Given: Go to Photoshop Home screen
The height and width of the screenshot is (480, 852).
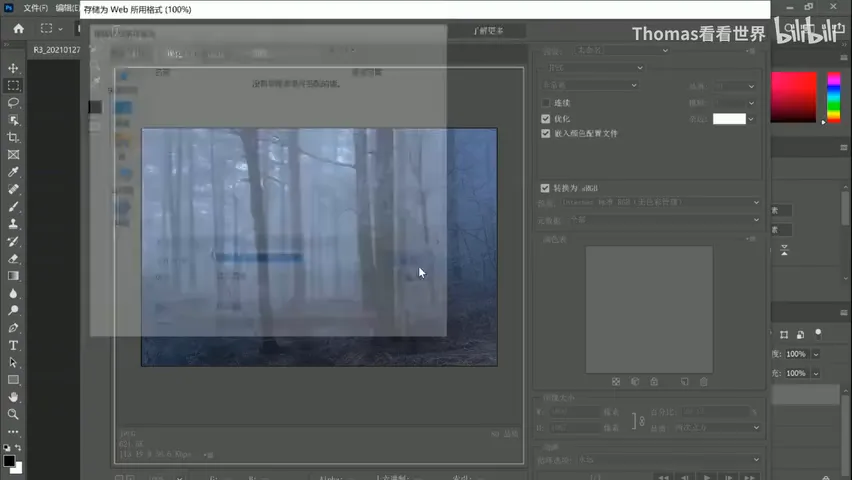Looking at the screenshot, I should 18,29.
